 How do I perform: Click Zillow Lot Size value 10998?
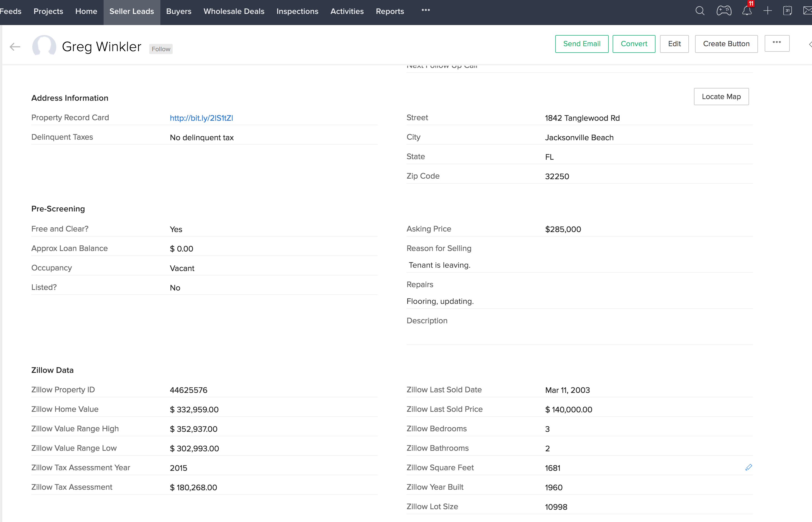tap(556, 507)
